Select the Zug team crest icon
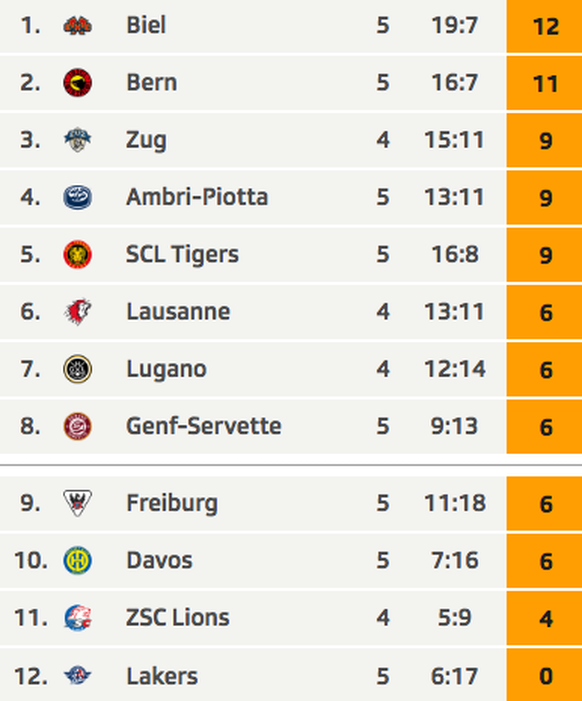This screenshot has width=582, height=701. 77,140
